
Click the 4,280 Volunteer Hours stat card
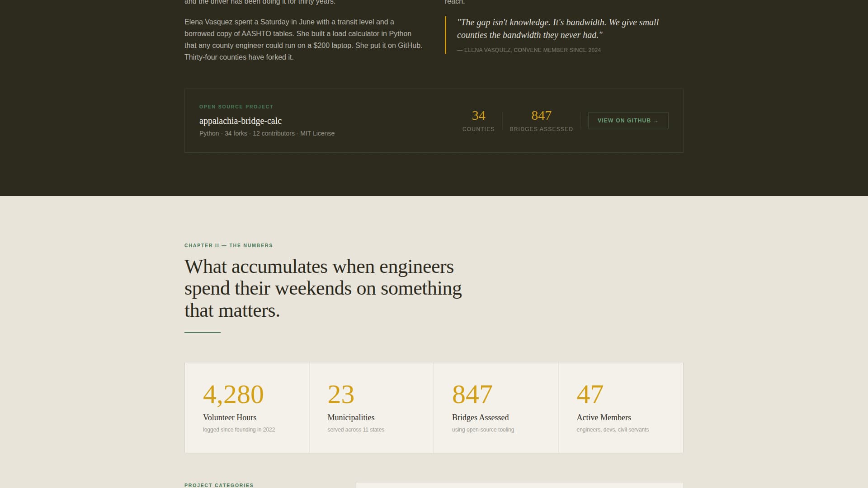pyautogui.click(x=246, y=407)
